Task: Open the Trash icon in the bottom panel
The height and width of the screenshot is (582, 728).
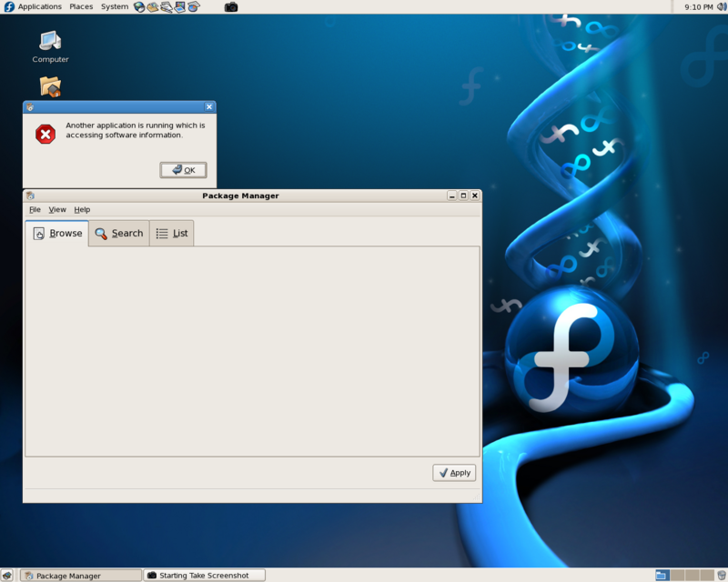Action: coord(721,576)
